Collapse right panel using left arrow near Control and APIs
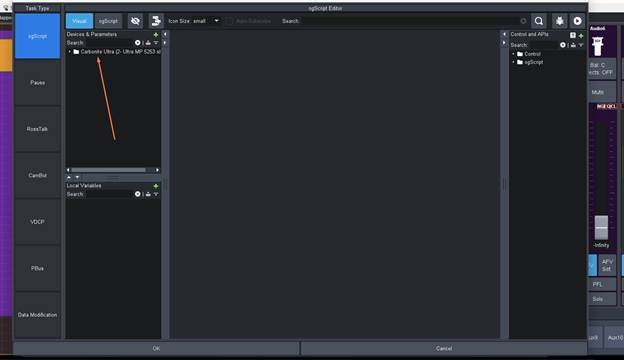The width and height of the screenshot is (624, 360). coord(504,34)
